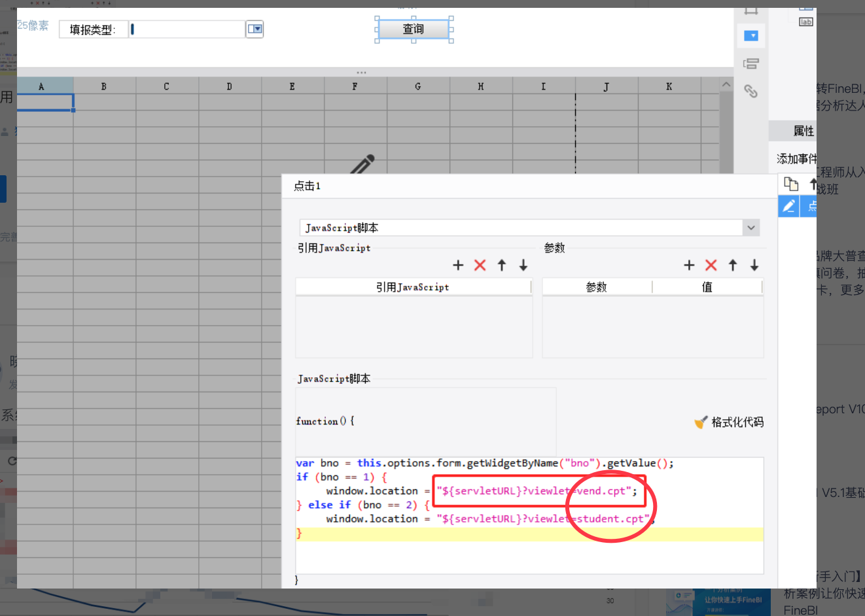
Task: Move parameter up with arrow icon
Action: coord(733,265)
